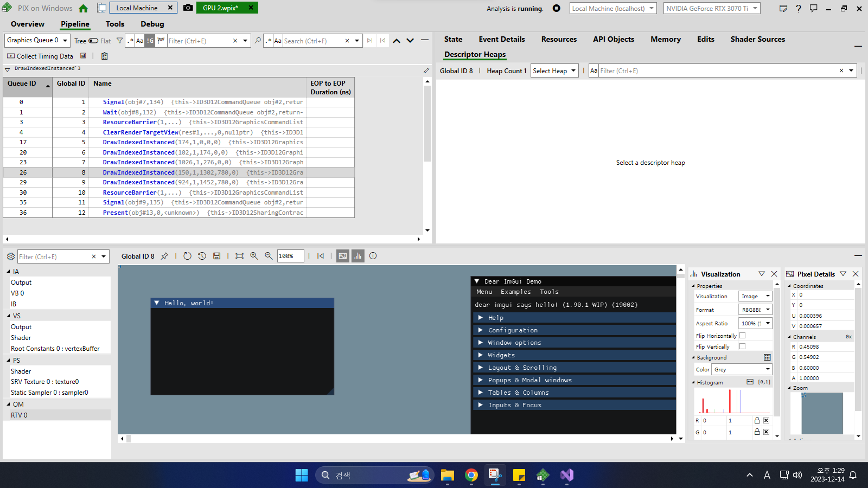This screenshot has height=488, width=868.
Task: Click the stop analysis circle icon
Action: point(556,8)
